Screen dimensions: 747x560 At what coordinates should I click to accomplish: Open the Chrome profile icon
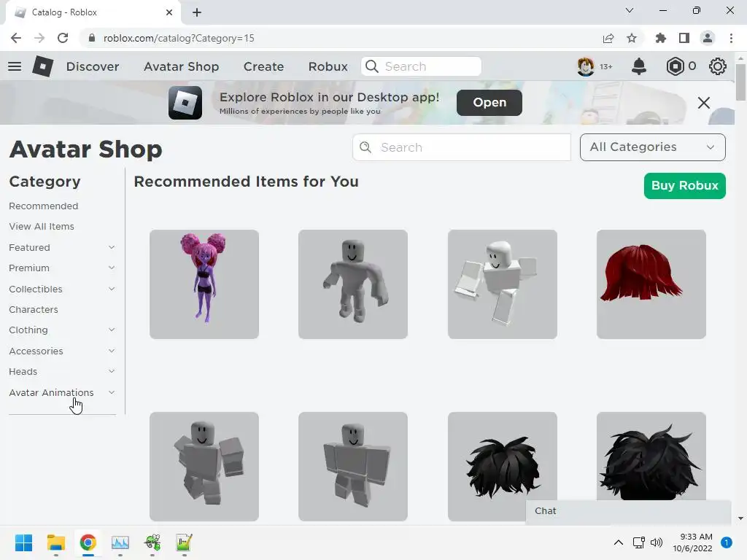[x=708, y=38]
